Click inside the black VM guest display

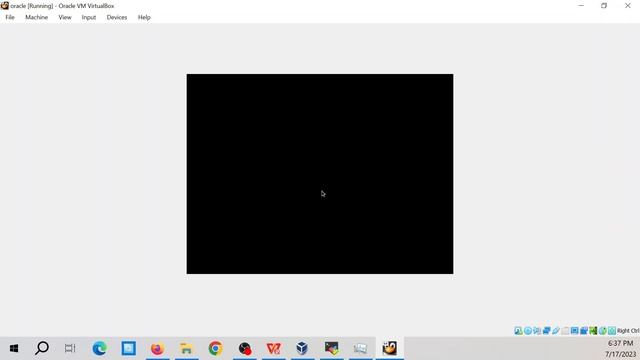320,174
